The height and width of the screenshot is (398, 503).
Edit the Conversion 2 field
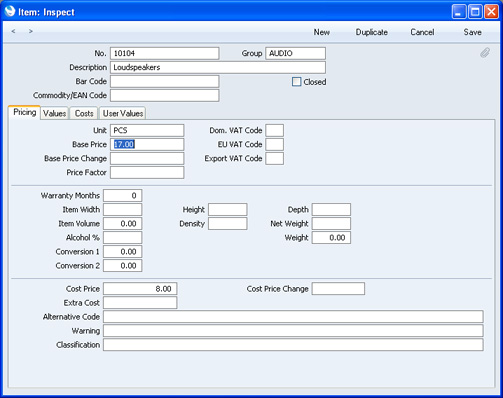point(123,265)
